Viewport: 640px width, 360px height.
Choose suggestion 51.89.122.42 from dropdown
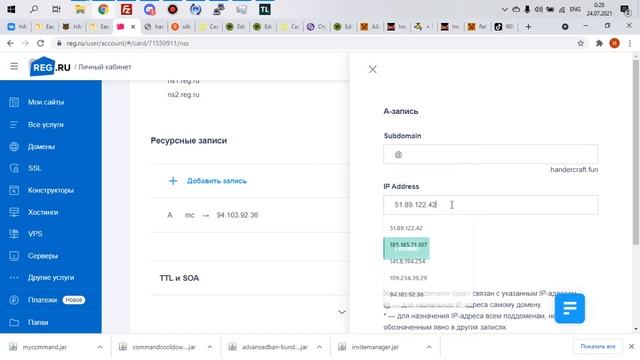(406, 228)
